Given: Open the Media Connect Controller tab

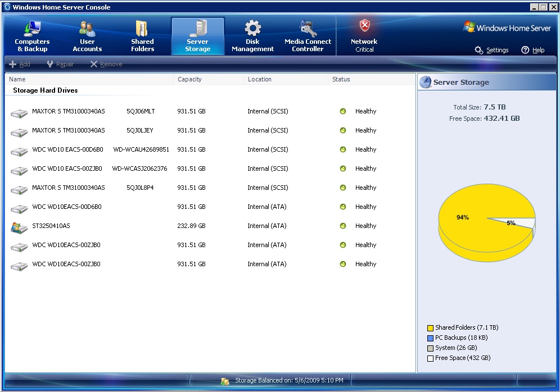Looking at the screenshot, I should [x=308, y=37].
